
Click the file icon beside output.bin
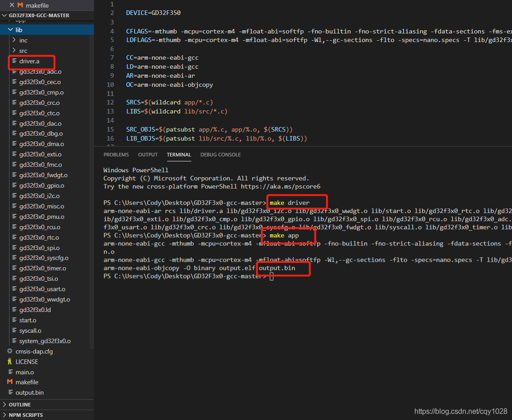10,392
